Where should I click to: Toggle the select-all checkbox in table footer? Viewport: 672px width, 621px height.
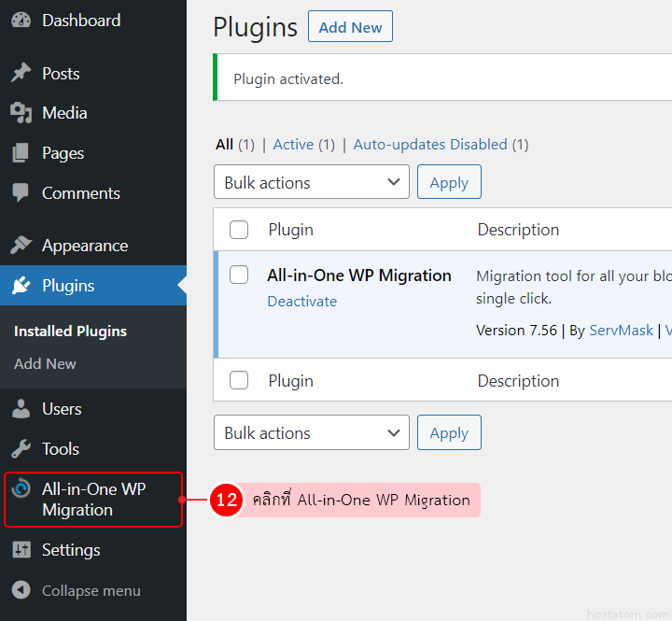(239, 381)
